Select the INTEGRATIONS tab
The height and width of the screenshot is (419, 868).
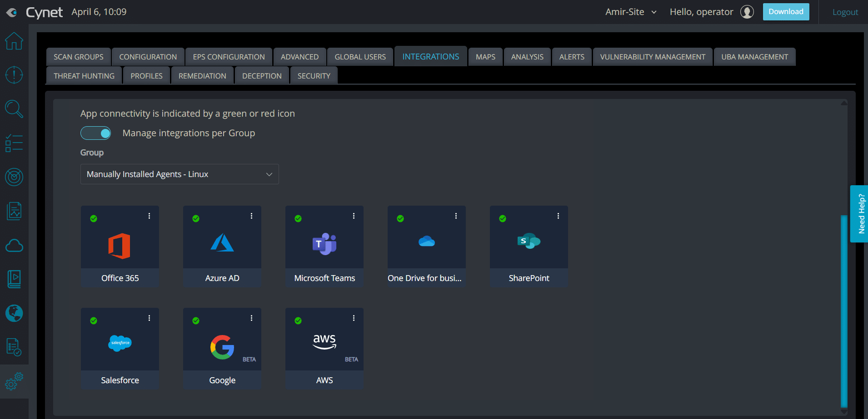pos(431,56)
